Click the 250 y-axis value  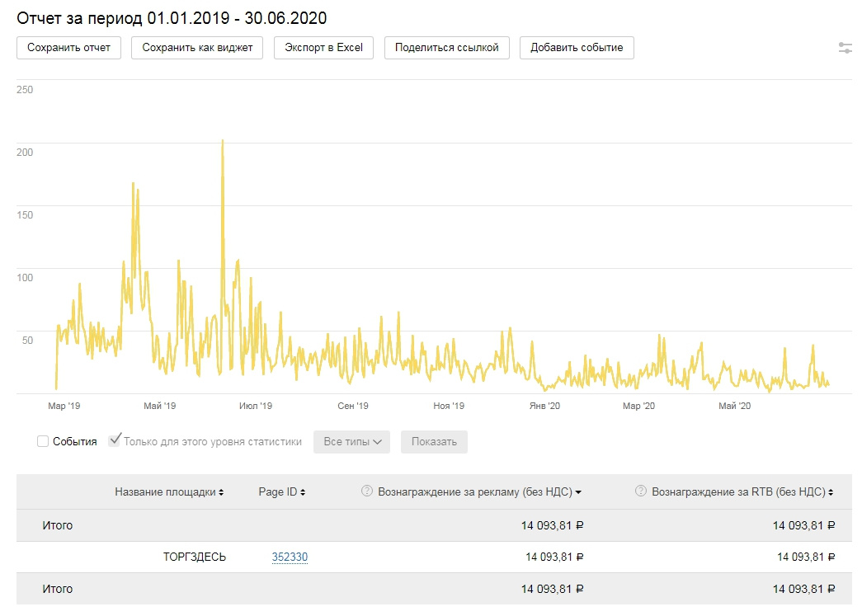click(x=25, y=90)
